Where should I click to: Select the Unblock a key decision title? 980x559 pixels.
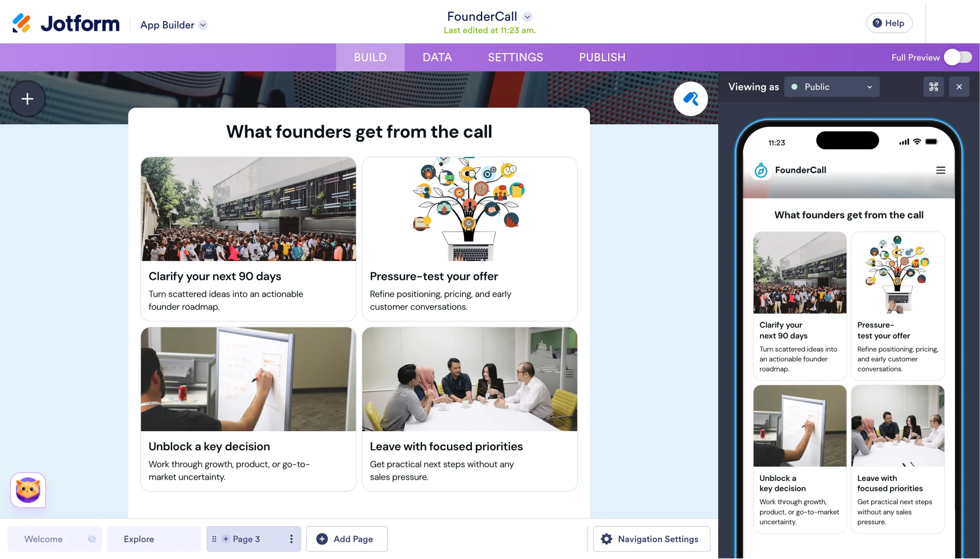coord(209,446)
